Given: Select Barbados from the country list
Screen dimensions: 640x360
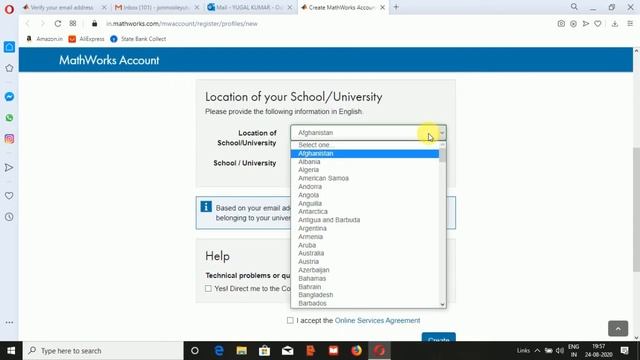Looking at the screenshot, I should click(364, 303).
